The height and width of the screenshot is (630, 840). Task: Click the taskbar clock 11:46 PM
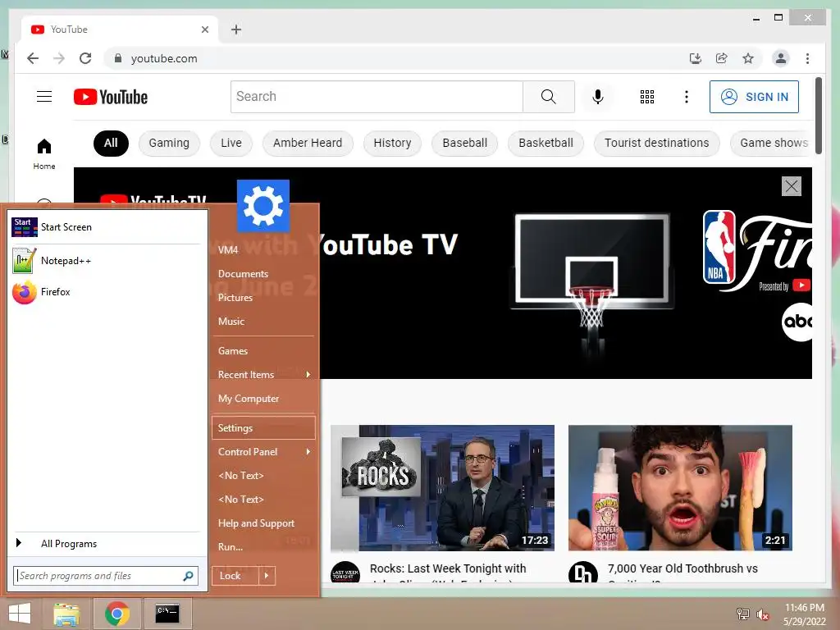pyautogui.click(x=804, y=608)
